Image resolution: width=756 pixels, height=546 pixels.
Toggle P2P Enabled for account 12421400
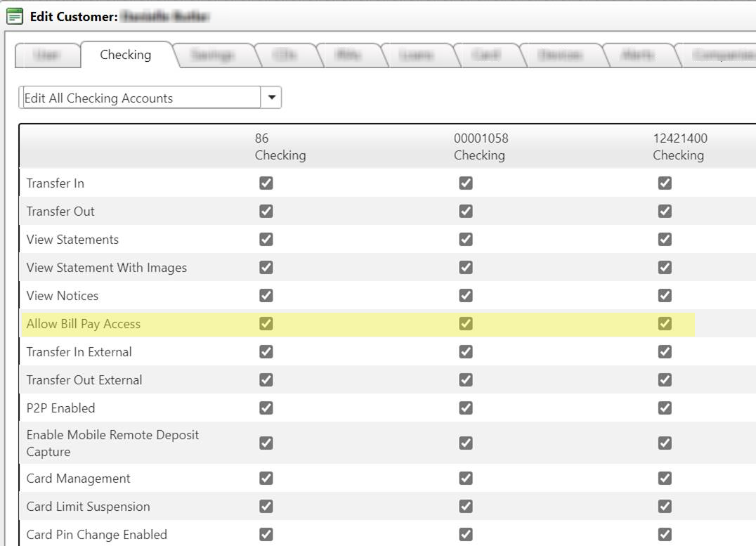[x=665, y=408]
